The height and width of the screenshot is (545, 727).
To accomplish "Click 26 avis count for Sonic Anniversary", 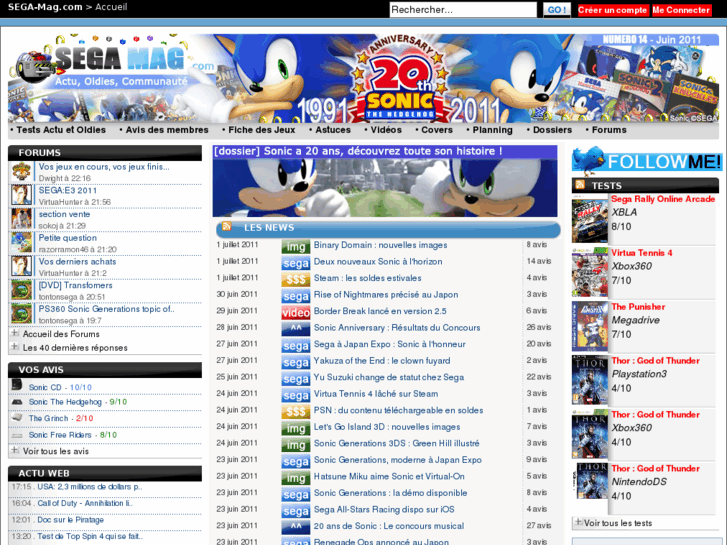I will point(539,327).
